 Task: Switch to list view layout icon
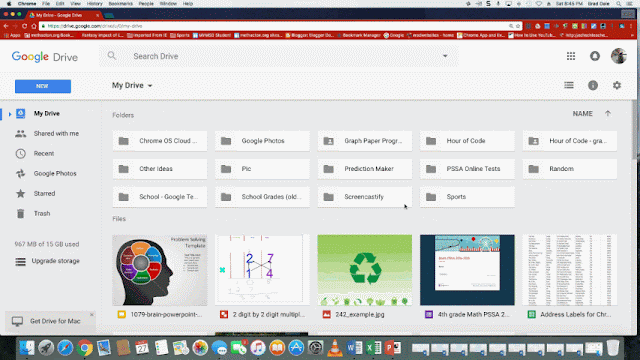tap(569, 85)
